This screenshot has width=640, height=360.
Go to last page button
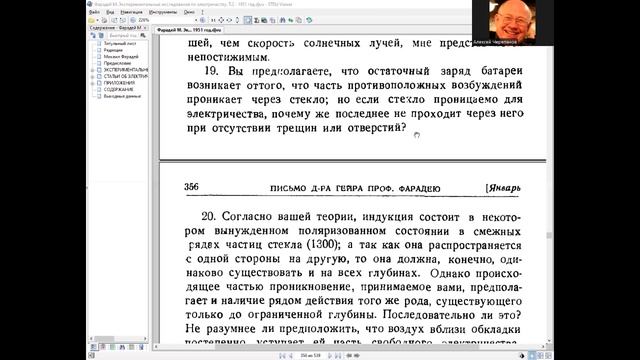click(x=338, y=356)
